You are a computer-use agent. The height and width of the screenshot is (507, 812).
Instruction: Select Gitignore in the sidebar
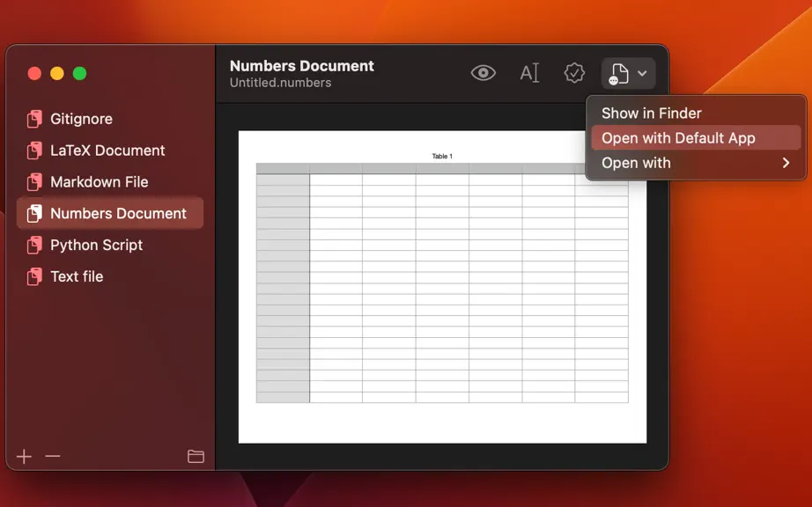click(x=110, y=119)
